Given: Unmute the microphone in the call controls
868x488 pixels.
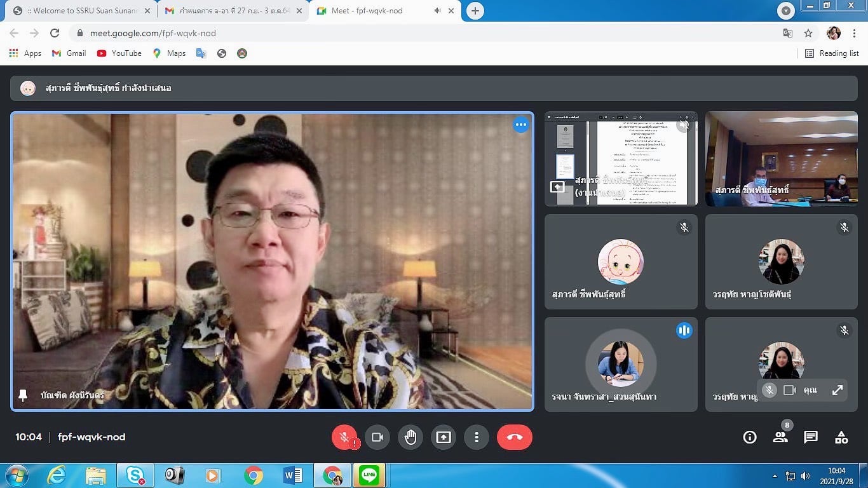Looking at the screenshot, I should [344, 437].
